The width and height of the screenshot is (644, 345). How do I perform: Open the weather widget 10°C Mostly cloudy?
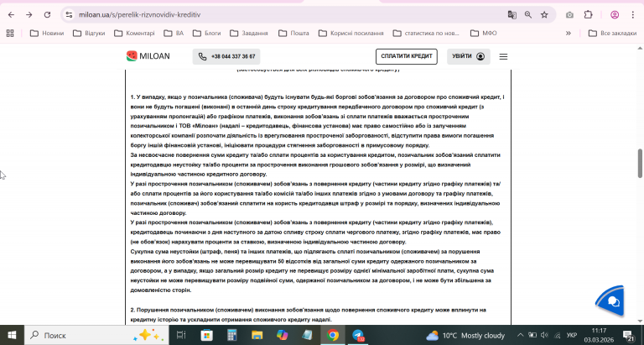465,336
